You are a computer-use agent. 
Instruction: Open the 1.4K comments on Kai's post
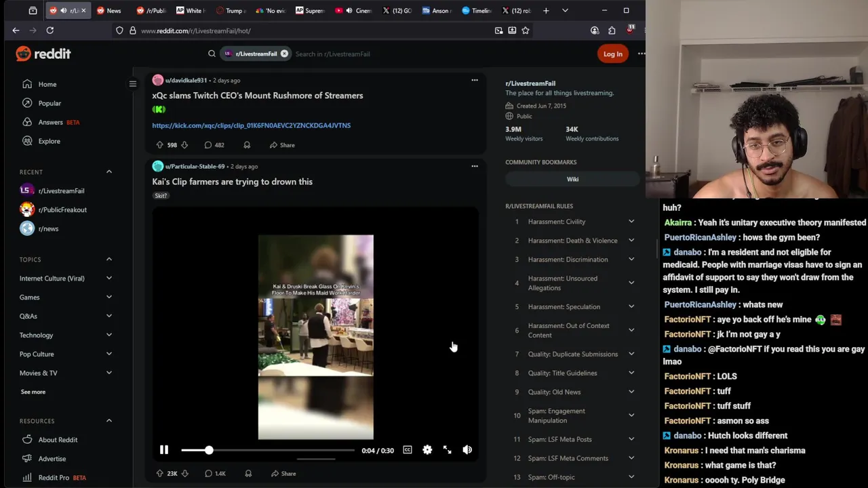215,474
